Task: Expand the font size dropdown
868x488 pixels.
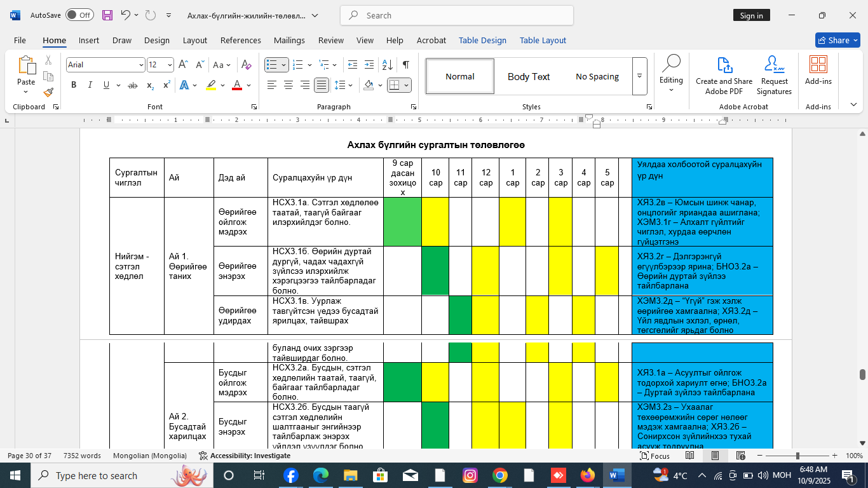Action: [170, 65]
